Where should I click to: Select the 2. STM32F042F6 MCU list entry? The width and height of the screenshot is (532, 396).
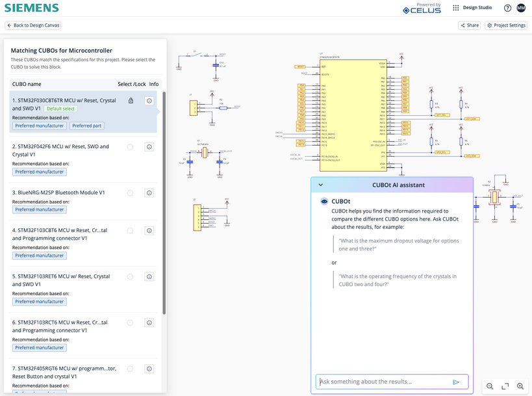click(83, 159)
